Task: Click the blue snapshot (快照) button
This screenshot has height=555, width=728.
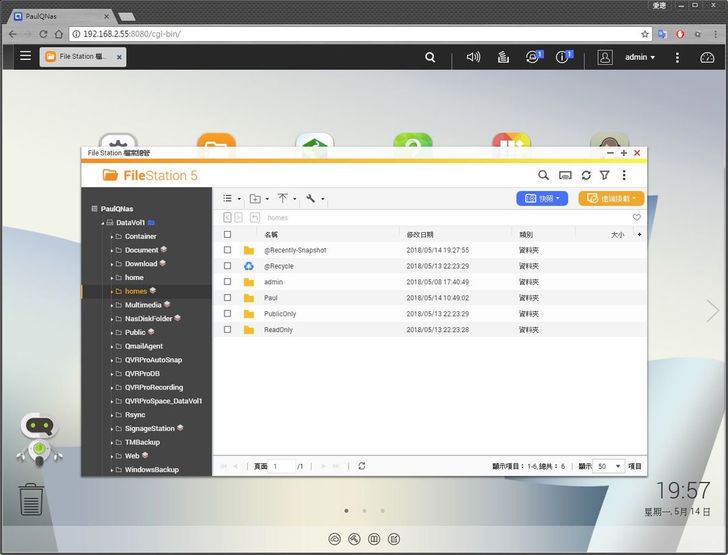Action: pos(542,199)
